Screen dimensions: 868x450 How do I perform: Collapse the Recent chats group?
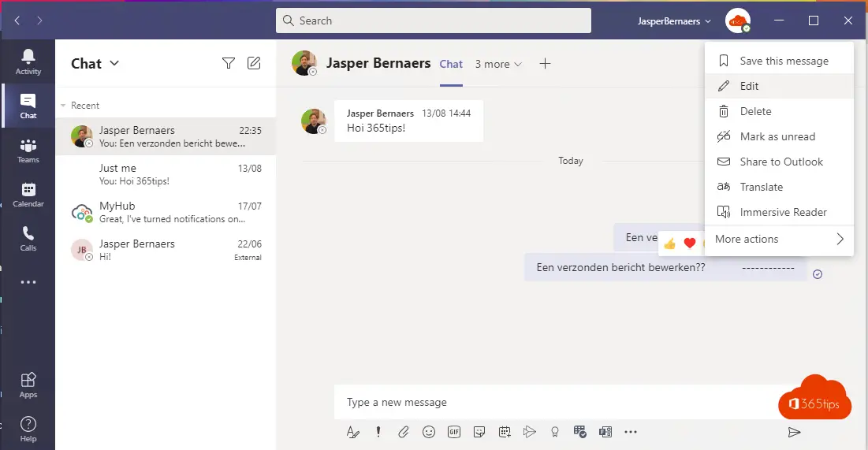[63, 105]
